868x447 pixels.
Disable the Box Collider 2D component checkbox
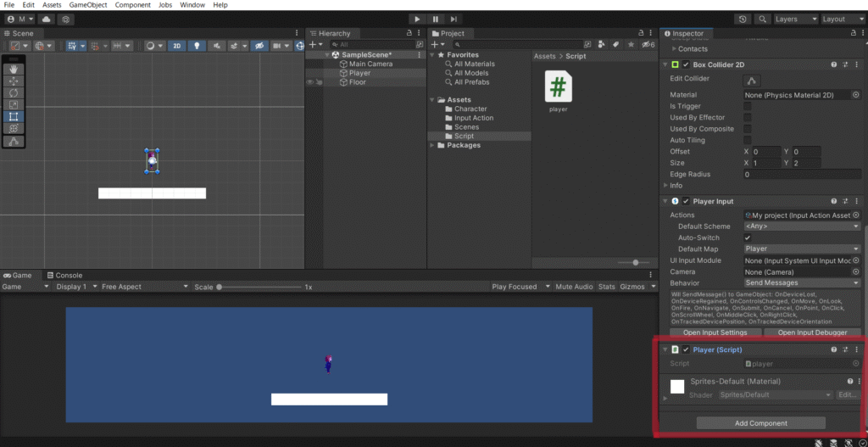[x=686, y=64]
